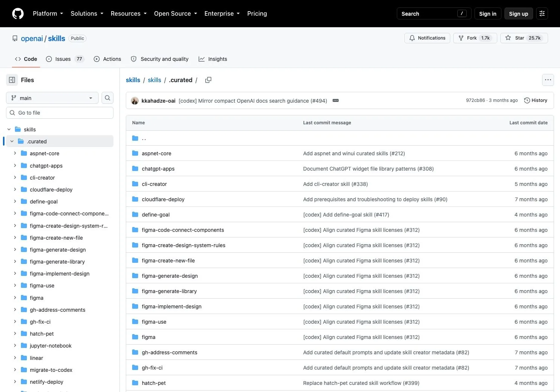Open the Platform dropdown menu
Screen dimensions: 560x392
click(48, 14)
